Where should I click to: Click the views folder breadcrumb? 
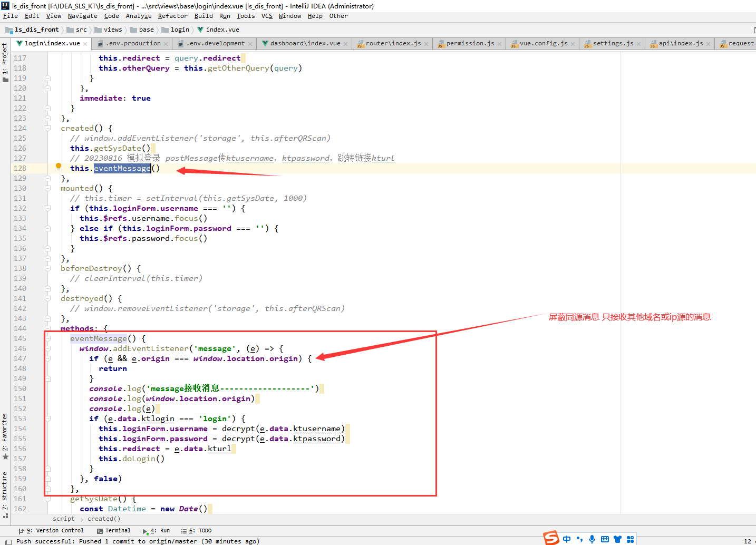pyautogui.click(x=108, y=30)
